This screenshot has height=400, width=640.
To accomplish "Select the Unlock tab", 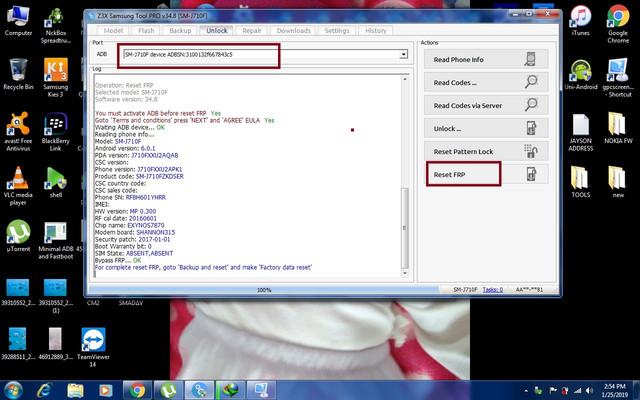I will (x=216, y=31).
